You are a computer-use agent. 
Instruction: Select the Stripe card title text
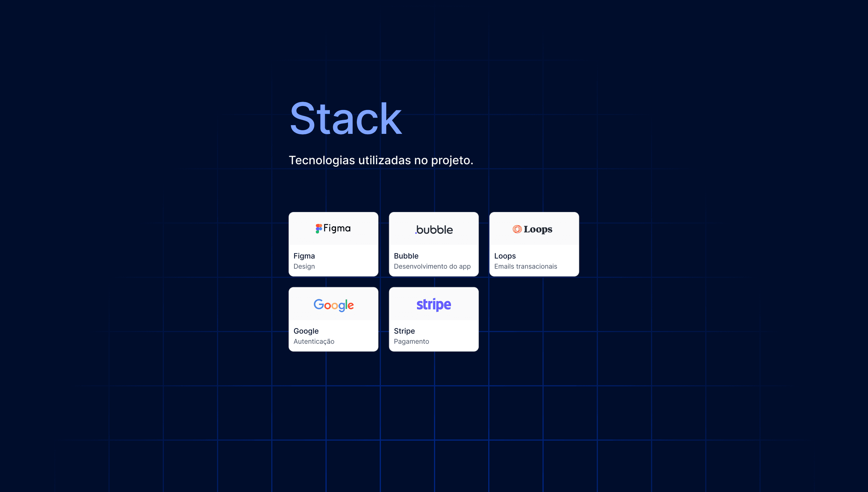coord(404,331)
